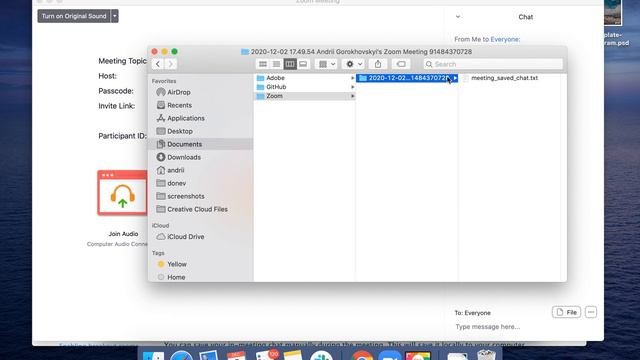Image resolution: width=640 pixels, height=360 pixels.
Task: Open the group-by arrangement dropdown
Action: [x=327, y=64]
